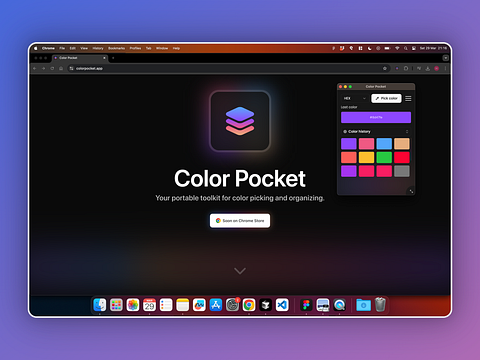Viewport: 480px width, 360px height.
Task: Click the Pick color eyedropper button
Action: tap(386, 98)
